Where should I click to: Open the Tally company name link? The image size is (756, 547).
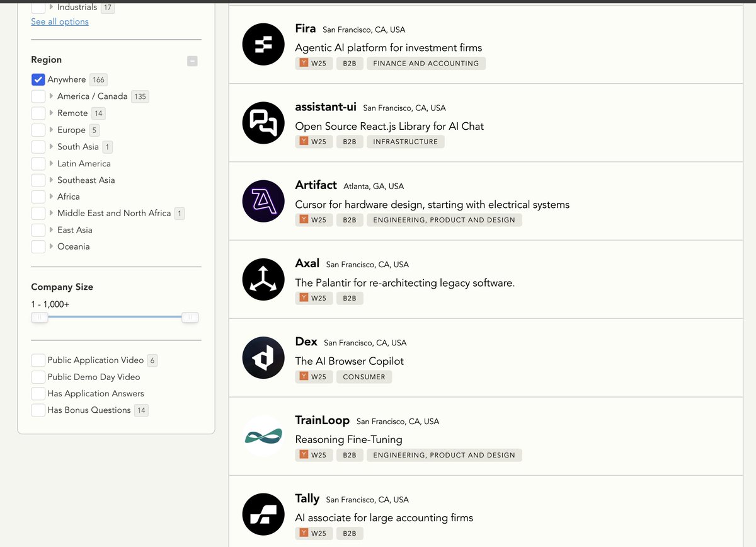[307, 498]
